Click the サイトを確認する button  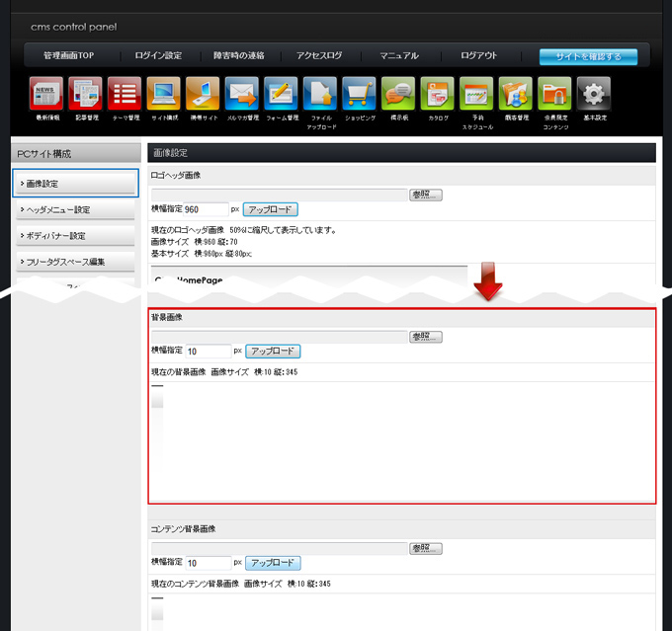(x=588, y=56)
